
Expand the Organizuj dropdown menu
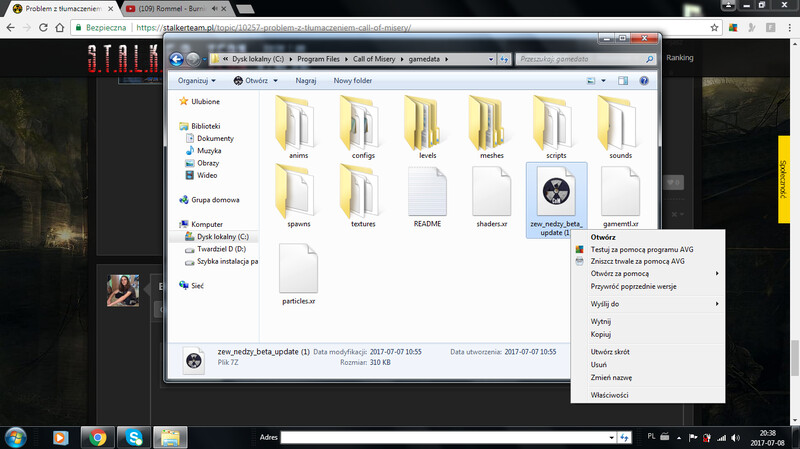click(x=197, y=80)
